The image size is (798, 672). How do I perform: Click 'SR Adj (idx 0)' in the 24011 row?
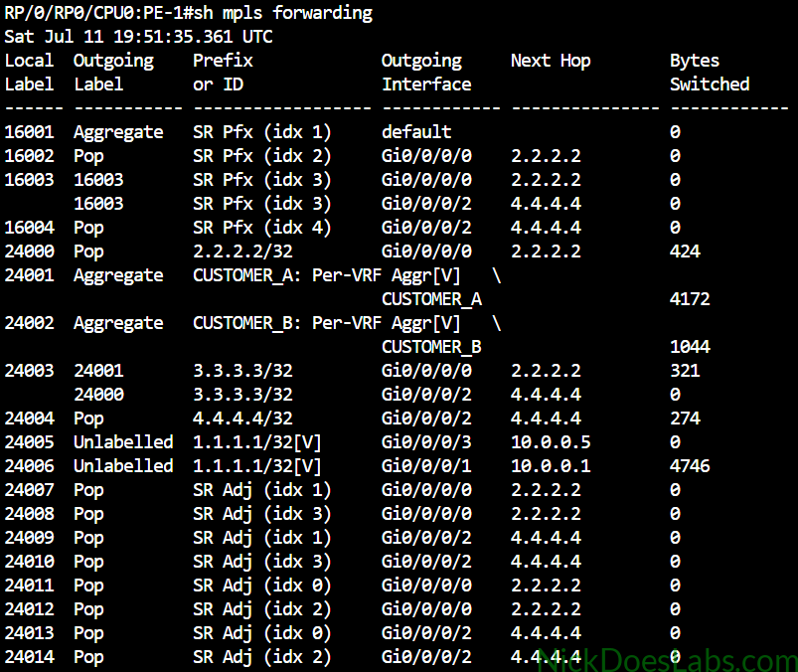262,586
